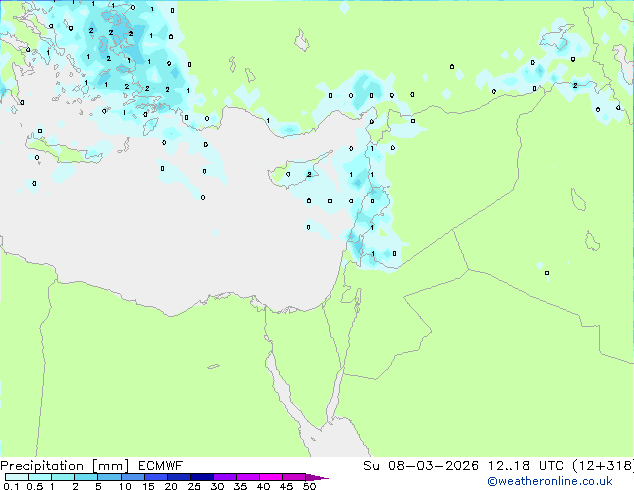Click the arrow tip above 50 on legend
Viewport: 634px width, 490px height.
click(317, 477)
